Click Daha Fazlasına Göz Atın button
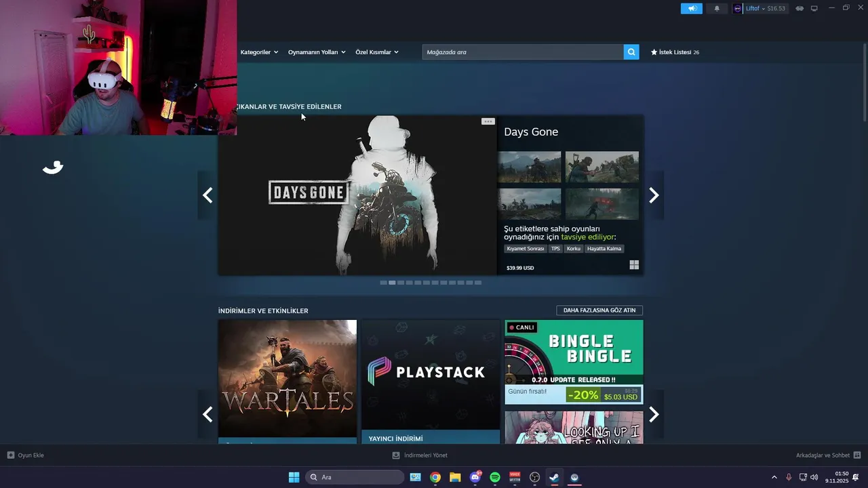The height and width of the screenshot is (488, 868). click(x=599, y=310)
